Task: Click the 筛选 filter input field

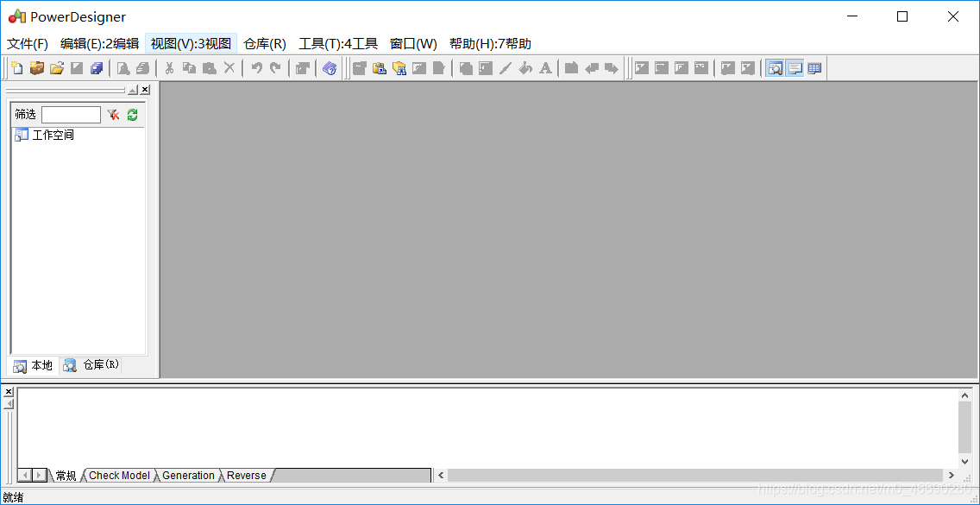Action: (72, 115)
